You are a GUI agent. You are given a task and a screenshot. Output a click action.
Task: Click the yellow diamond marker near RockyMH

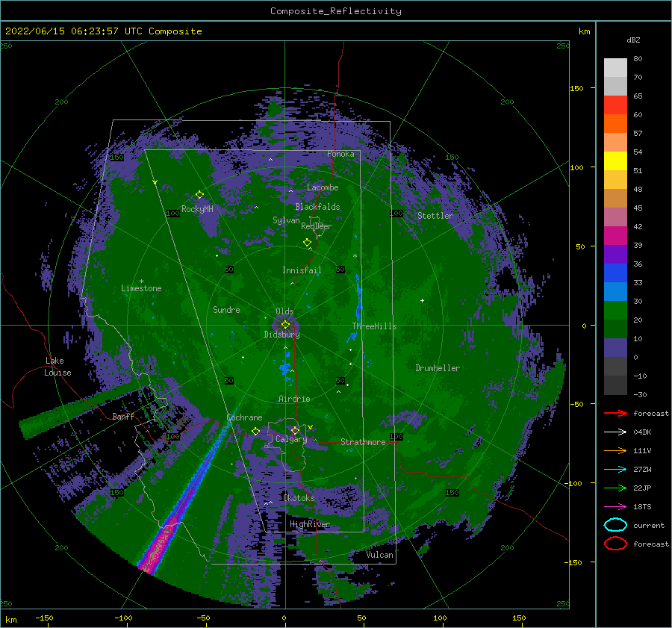tap(199, 195)
